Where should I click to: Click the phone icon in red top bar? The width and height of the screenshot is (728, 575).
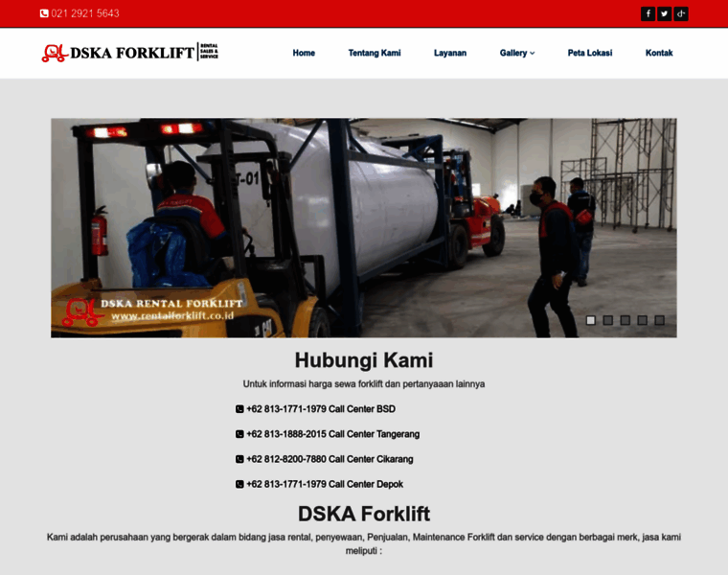(44, 13)
